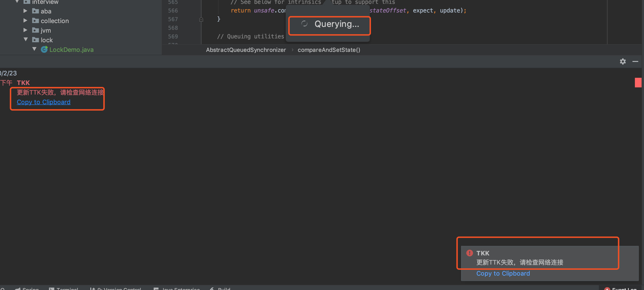
Task: Click the stateOffset code token
Action: click(388, 11)
